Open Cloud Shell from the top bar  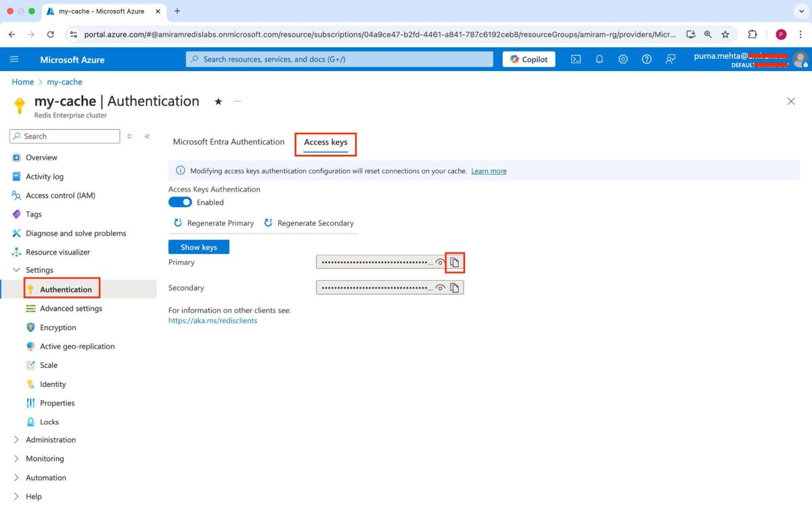point(576,59)
